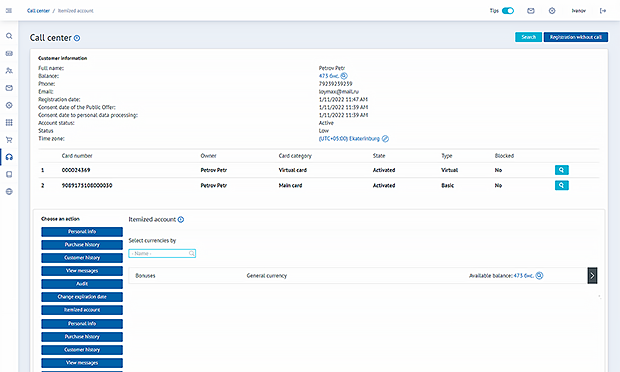
Task: Click the Main card category cell
Action: [x=290, y=185]
